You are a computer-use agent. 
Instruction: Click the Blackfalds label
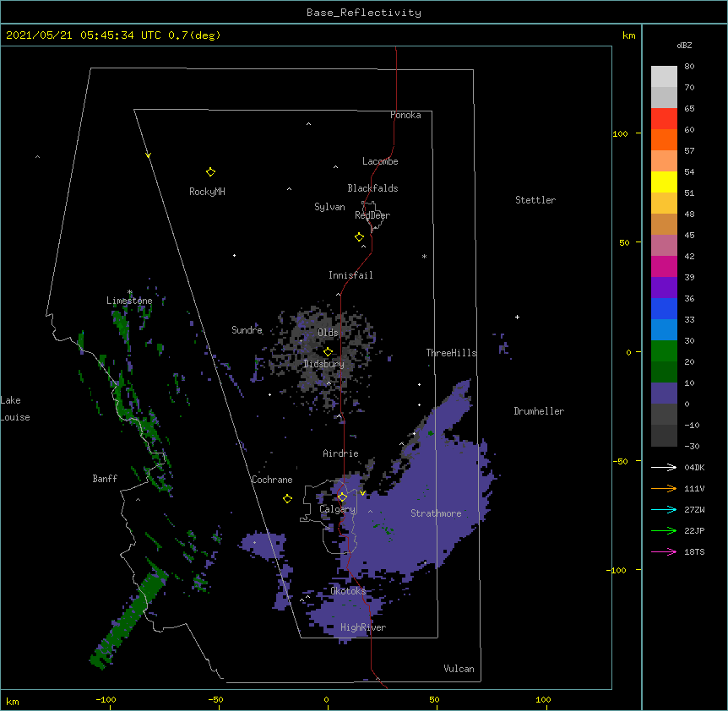[372, 188]
